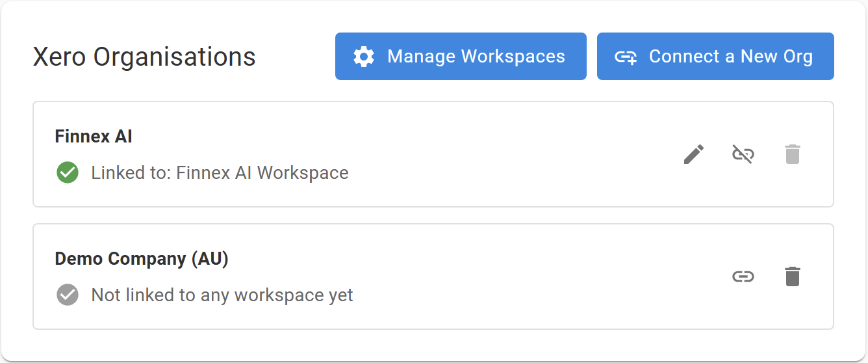The width and height of the screenshot is (868, 363).
Task: Open the Finnex AI Workspace name text
Action: point(262,172)
